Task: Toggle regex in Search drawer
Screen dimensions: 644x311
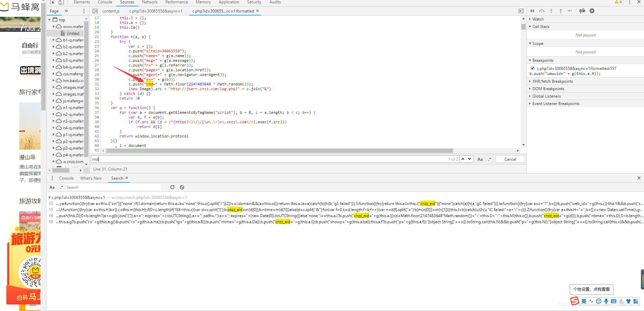Action: click(x=61, y=187)
